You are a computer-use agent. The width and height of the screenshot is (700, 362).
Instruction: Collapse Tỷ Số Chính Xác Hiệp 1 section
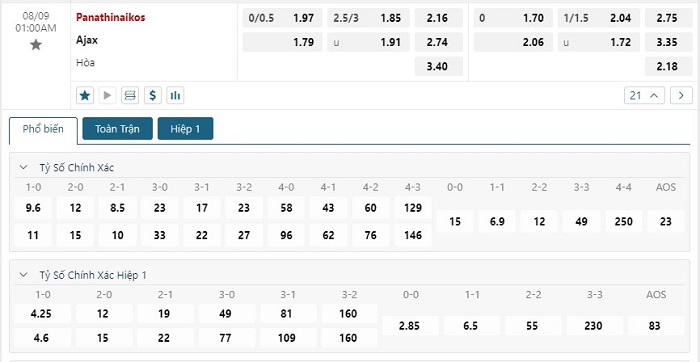point(23,275)
